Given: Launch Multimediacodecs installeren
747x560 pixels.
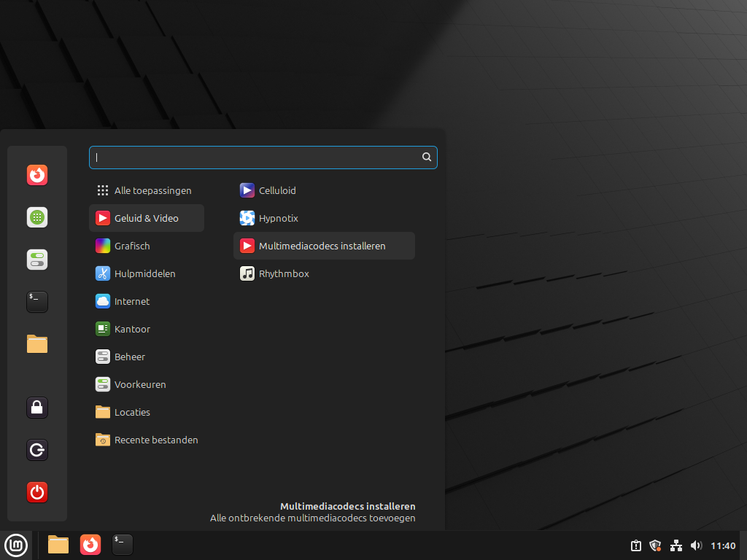Looking at the screenshot, I should pos(324,246).
